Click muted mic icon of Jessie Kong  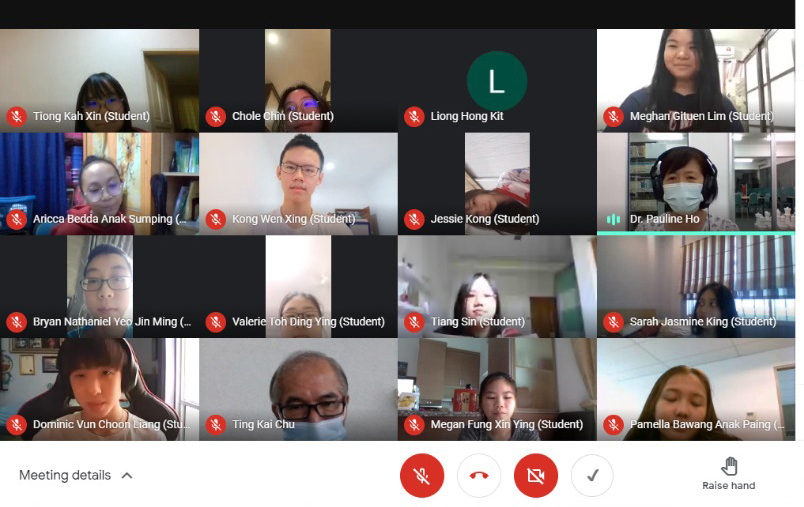pos(414,219)
